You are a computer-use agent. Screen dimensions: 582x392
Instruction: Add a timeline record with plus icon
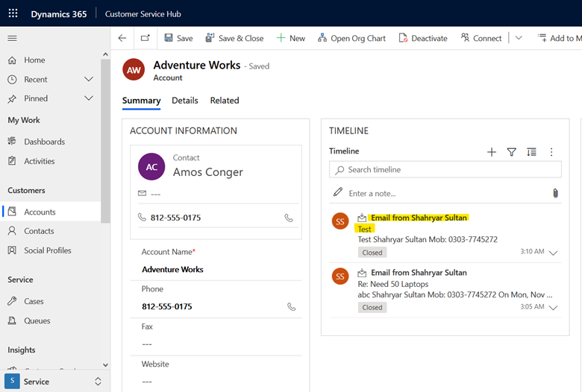click(492, 152)
